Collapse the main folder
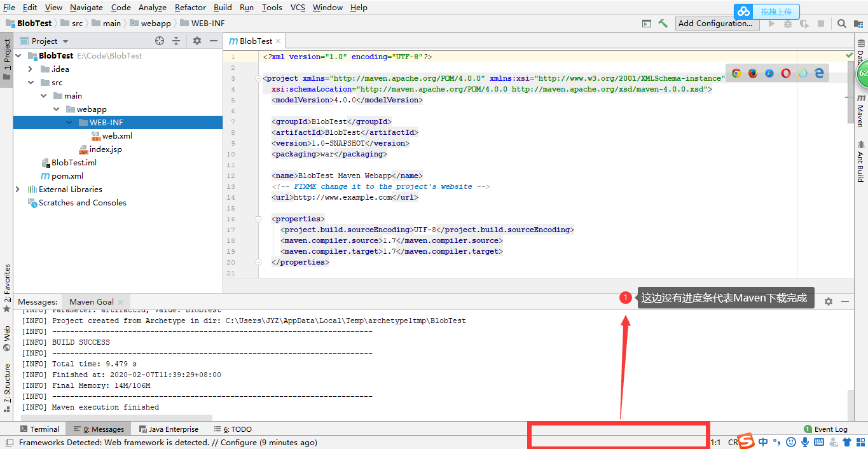The image size is (868, 449). coord(44,95)
